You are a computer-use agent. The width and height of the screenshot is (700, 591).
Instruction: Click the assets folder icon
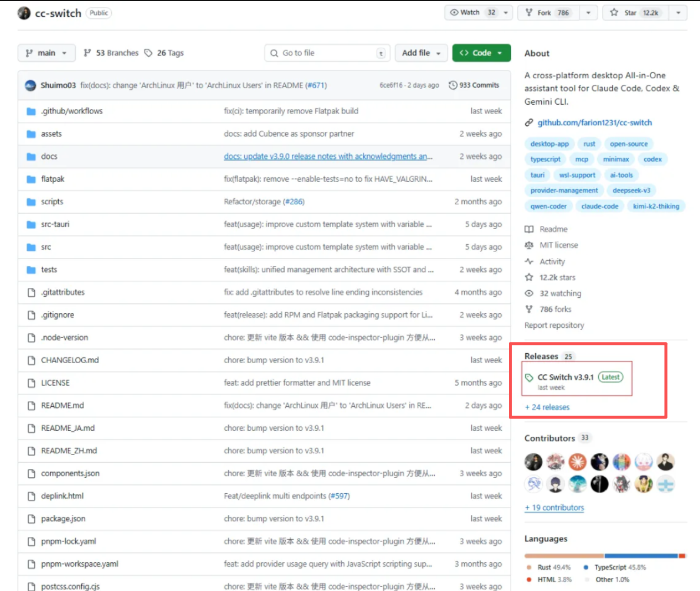pyautogui.click(x=31, y=134)
